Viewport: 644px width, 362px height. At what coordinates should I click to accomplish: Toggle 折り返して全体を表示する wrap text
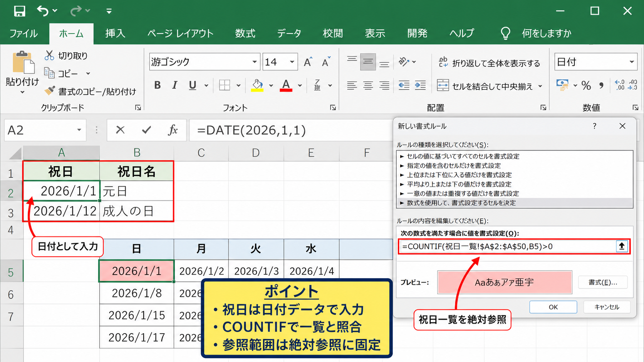pos(489,63)
